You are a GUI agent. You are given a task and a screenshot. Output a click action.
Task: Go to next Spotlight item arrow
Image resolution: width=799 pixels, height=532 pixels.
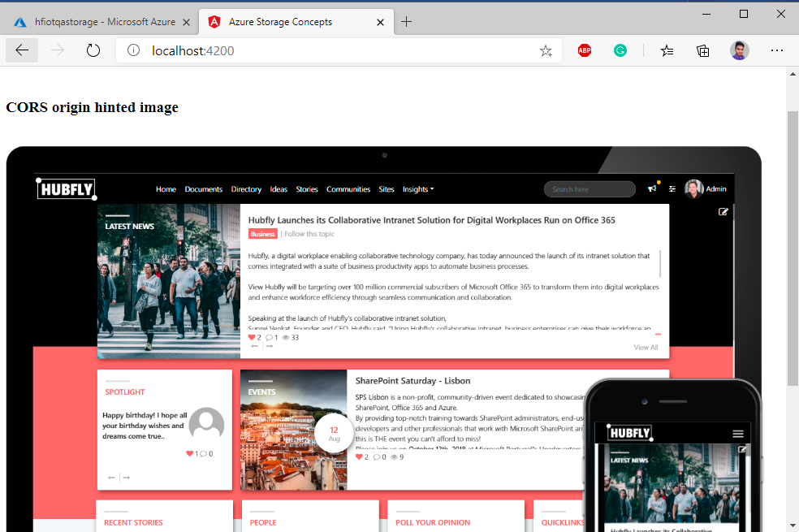click(127, 478)
